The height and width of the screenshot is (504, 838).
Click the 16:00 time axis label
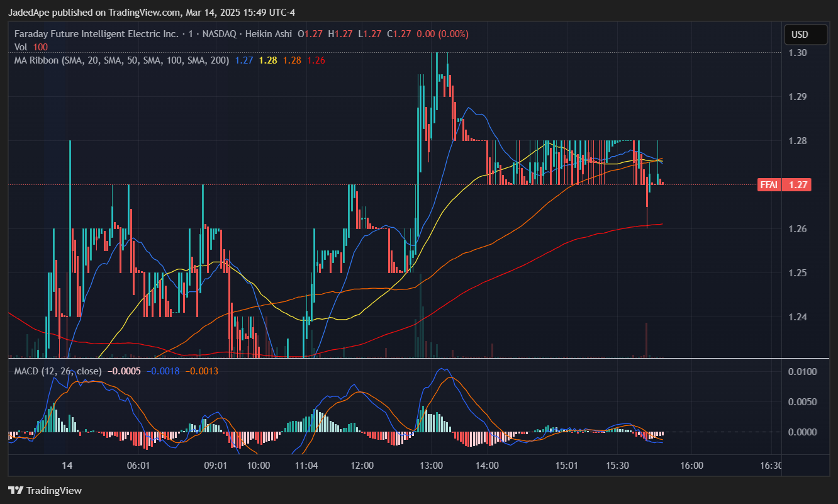tap(692, 466)
